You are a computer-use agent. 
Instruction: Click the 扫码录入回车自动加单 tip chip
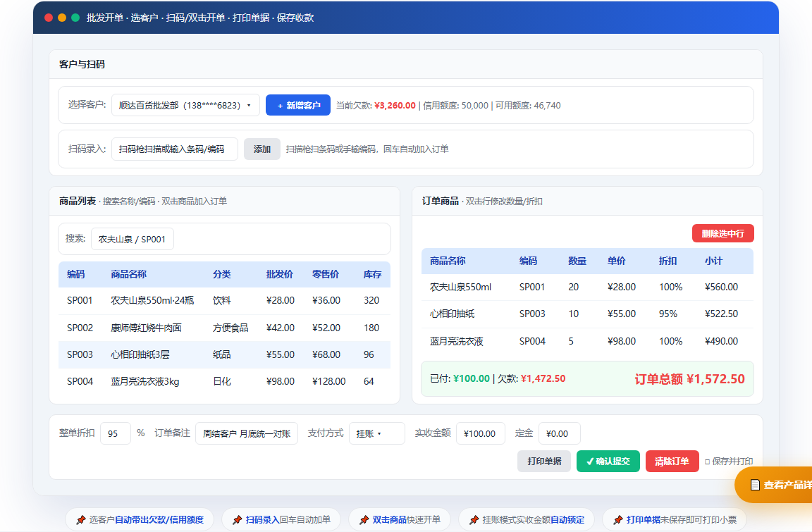[281, 519]
